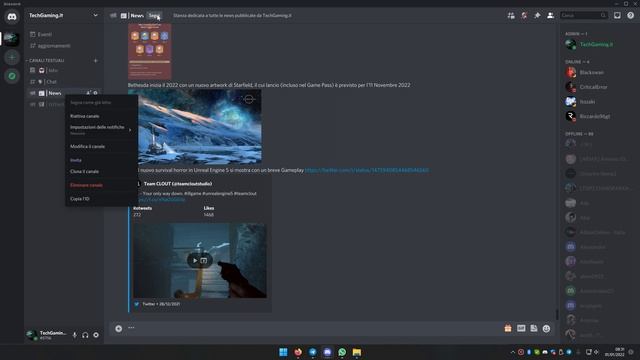Open File Explorer folder on taskbar

point(357,352)
